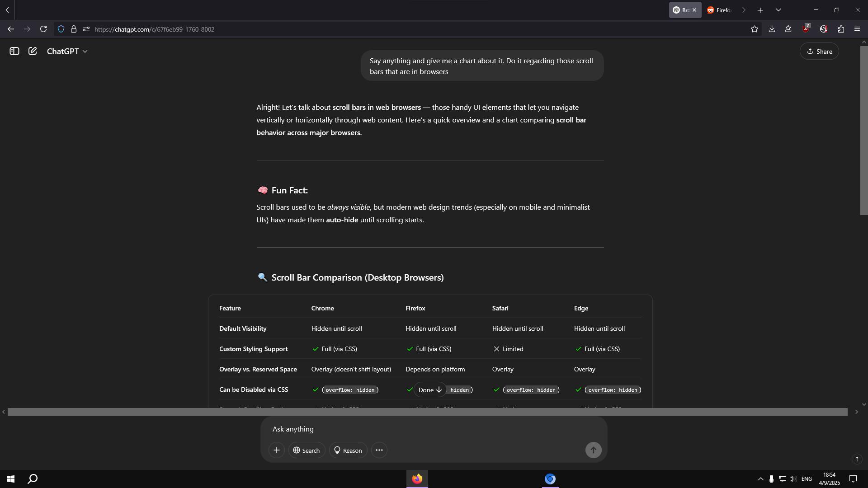This screenshot has height=488, width=868.
Task: Open the help question mark button
Action: [857, 459]
